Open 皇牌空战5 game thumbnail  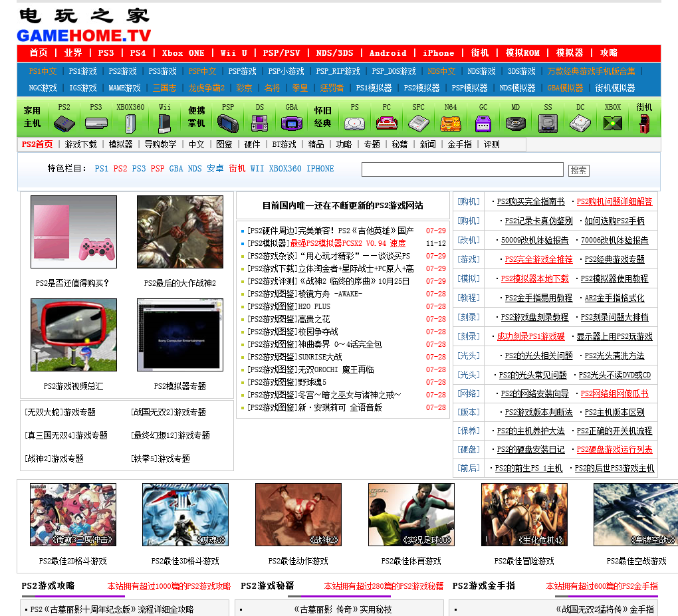(x=635, y=514)
